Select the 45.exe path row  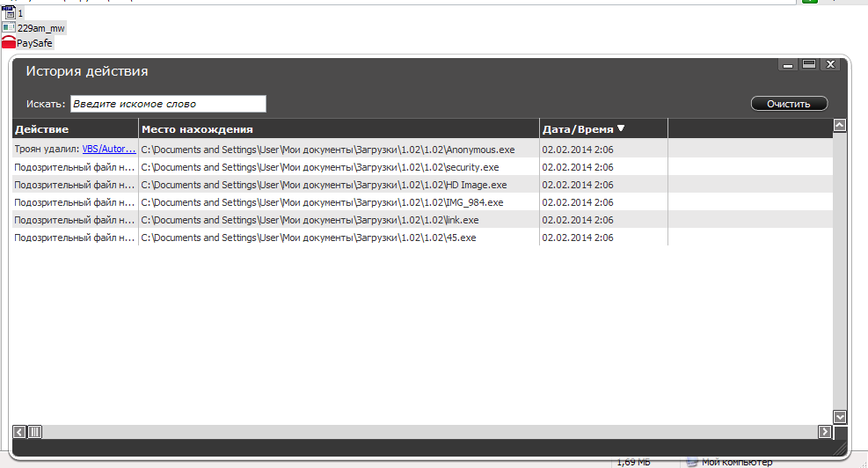pos(309,238)
